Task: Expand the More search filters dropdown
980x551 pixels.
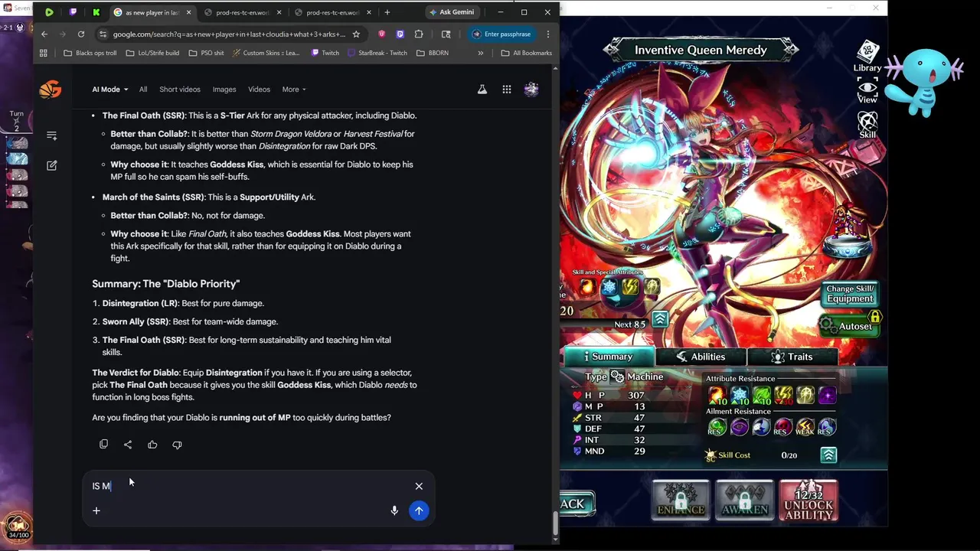Action: 294,90
